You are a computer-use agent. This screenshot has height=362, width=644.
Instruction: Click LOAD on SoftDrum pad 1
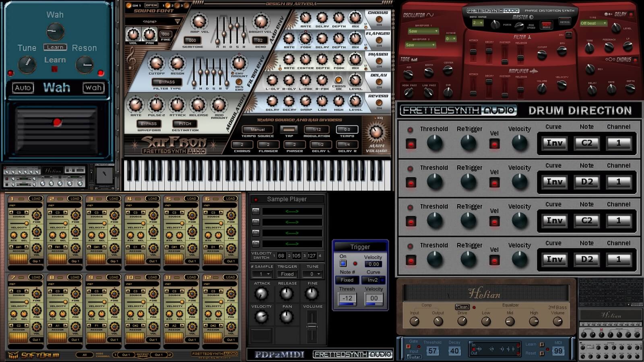click(36, 199)
